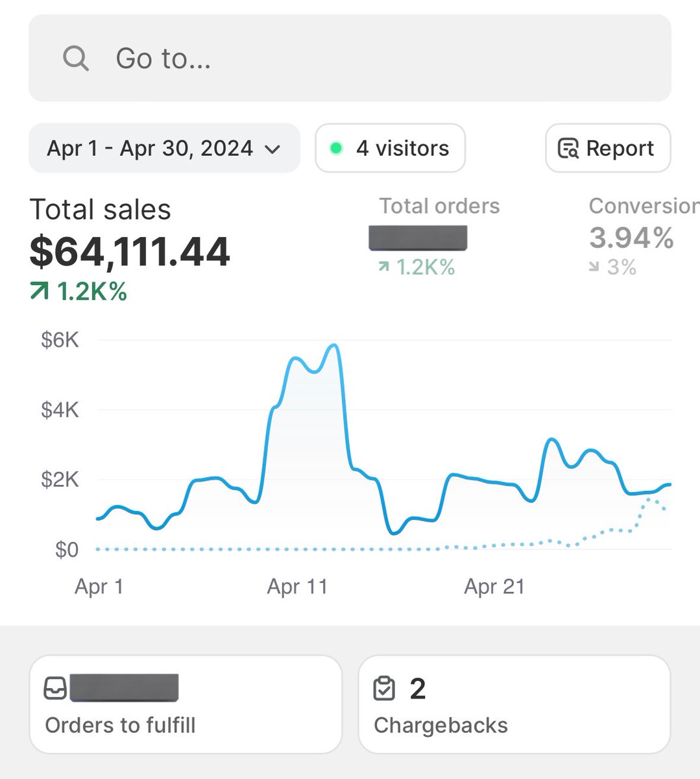Screen dimensions: 700x779
Task: Open the Apr 1 - Apr 30, 2024 date dropdown
Action: [164, 148]
